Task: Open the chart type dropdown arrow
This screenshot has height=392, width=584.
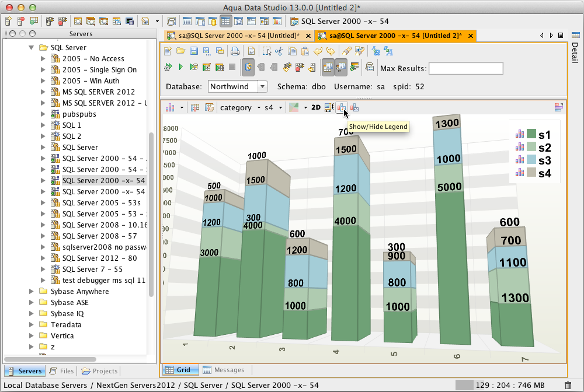Action: tap(182, 108)
